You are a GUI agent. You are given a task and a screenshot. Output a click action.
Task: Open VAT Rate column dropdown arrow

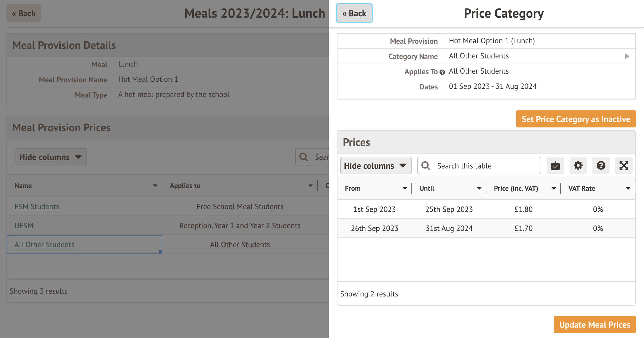tap(628, 189)
